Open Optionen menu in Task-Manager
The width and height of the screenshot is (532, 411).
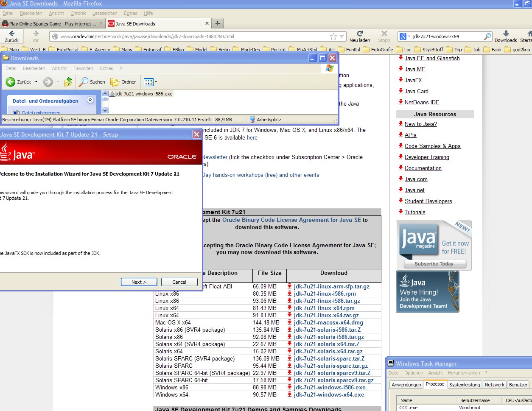pos(414,373)
